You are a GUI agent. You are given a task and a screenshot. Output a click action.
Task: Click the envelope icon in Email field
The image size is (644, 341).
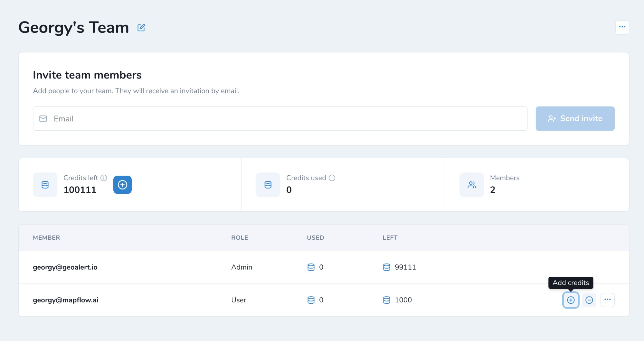click(43, 119)
